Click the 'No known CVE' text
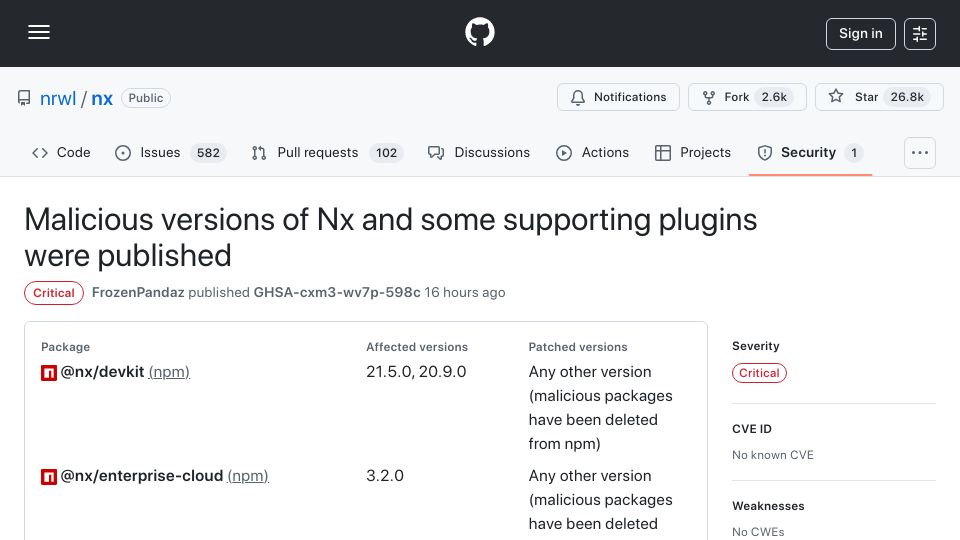Viewport: 960px width, 540px height. (x=773, y=455)
